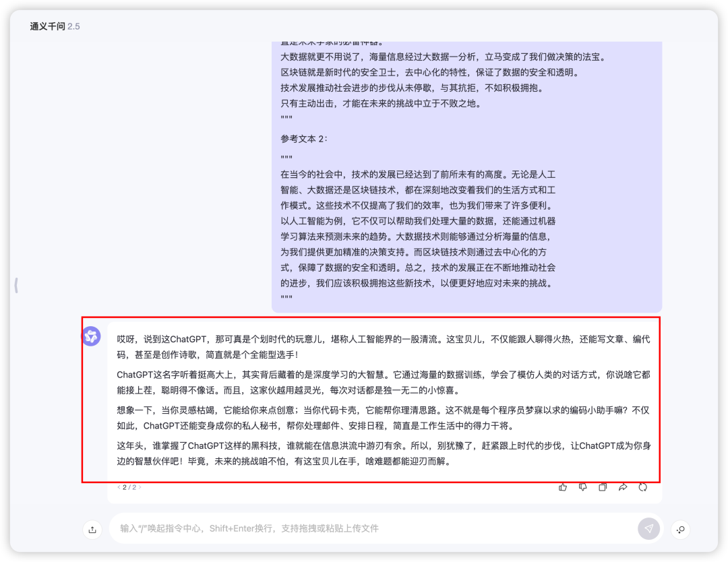This screenshot has height=562, width=728.
Task: Click the line starting 只有主动出击
Action: click(x=382, y=104)
